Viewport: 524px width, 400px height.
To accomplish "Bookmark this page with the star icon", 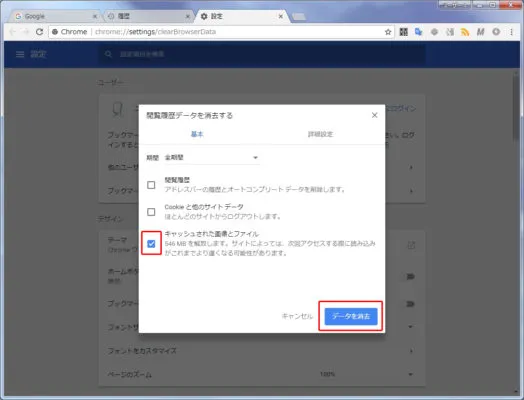I will click(x=388, y=32).
